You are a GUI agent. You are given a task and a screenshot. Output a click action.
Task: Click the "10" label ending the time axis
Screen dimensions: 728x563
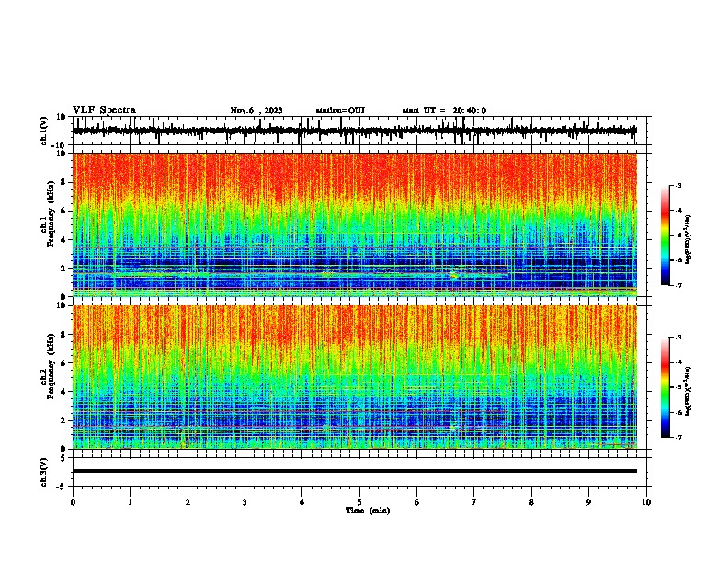[x=646, y=502]
